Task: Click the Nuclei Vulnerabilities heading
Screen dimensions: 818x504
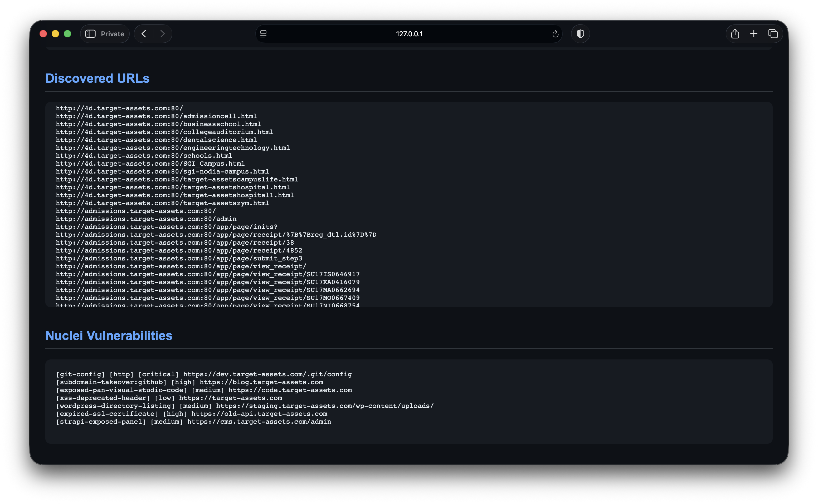Action: [x=109, y=336]
